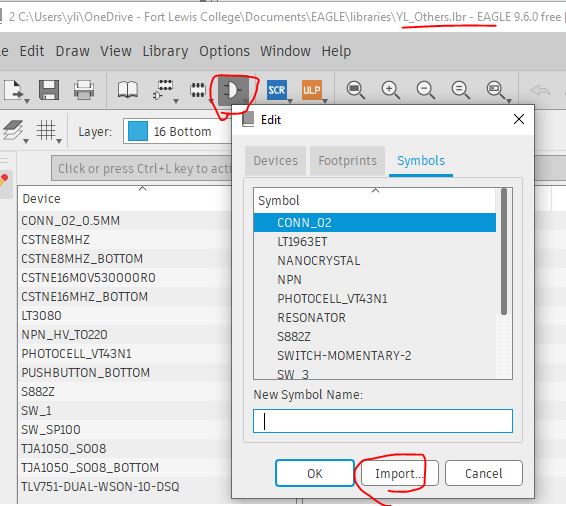Select the edit symbol gate icon
The height and width of the screenshot is (506, 566).
233,90
